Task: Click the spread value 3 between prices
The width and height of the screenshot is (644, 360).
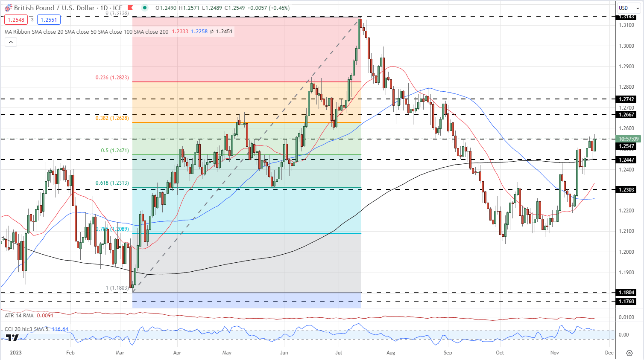Action: [32, 20]
